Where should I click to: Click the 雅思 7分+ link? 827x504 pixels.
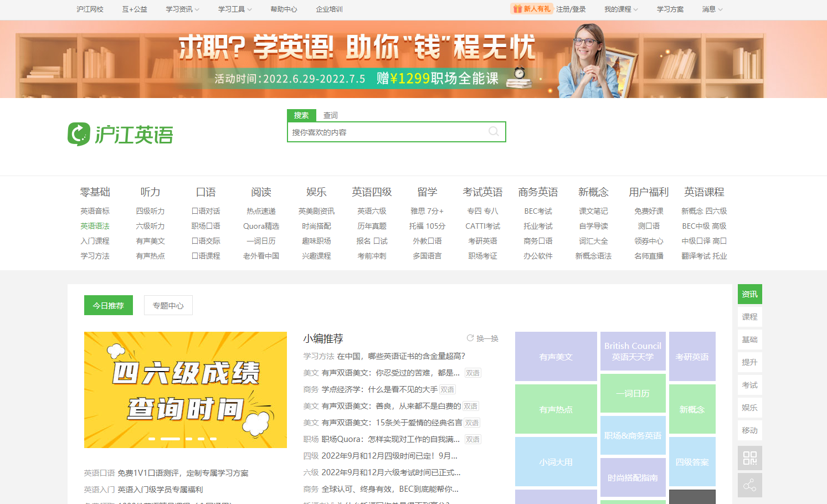coord(428,211)
